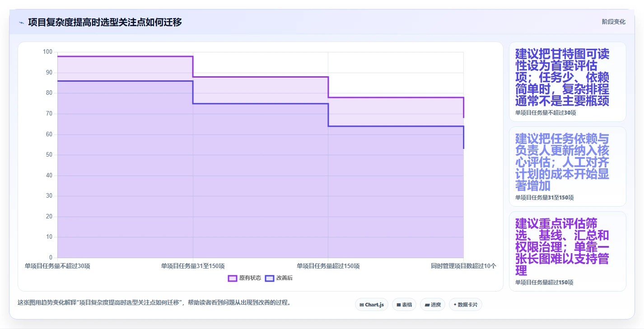Click x-axis label 单项目任务量不超过30项
Viewport: 644px width, 329px height.
(x=57, y=266)
